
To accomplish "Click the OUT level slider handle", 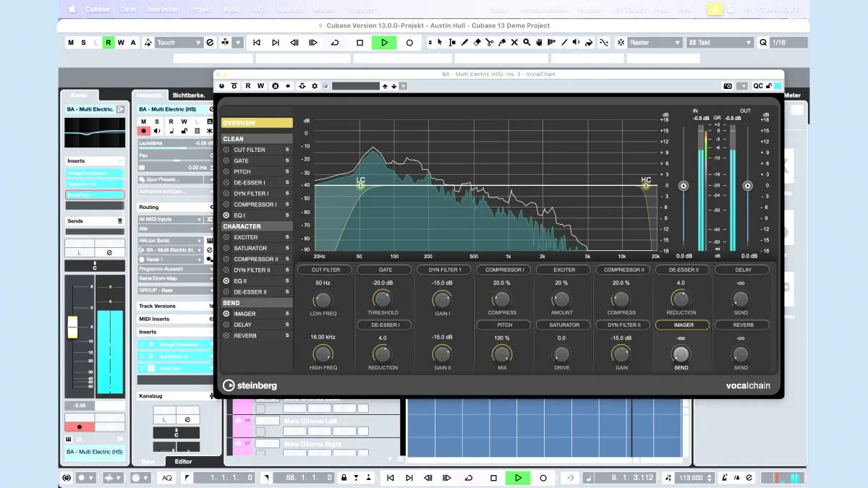I will click(x=748, y=186).
